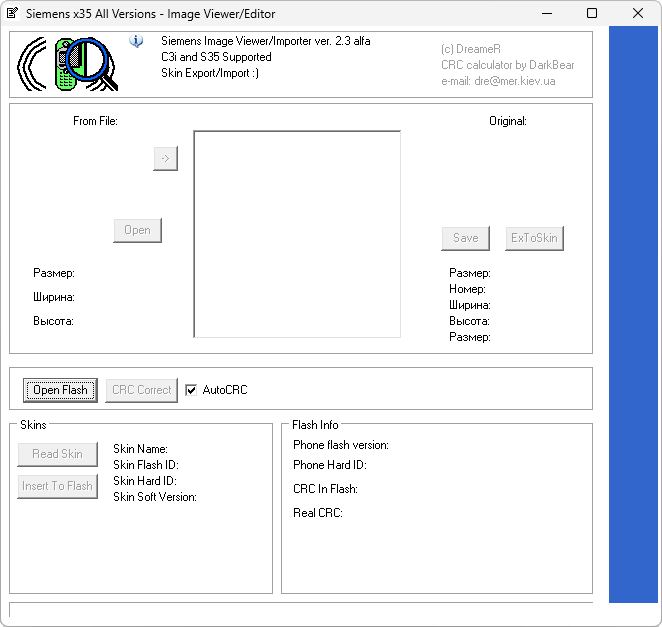Click the status bar field at bottom

[x=301, y=610]
